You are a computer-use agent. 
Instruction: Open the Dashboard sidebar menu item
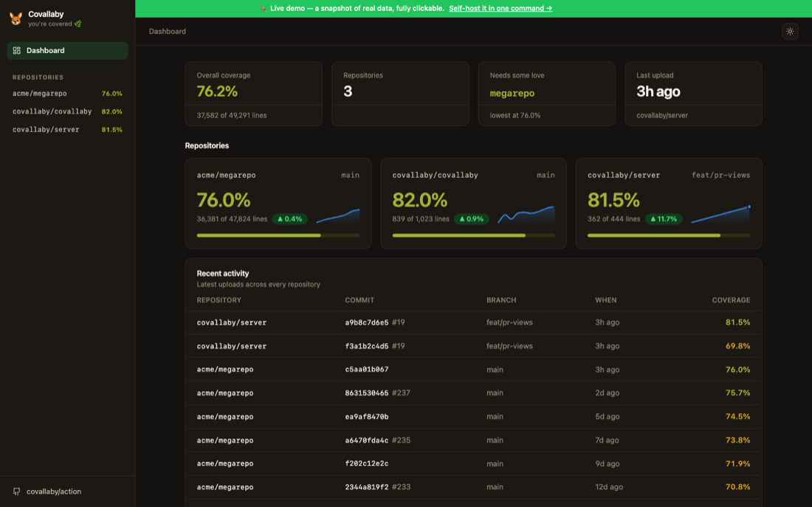[x=67, y=51]
